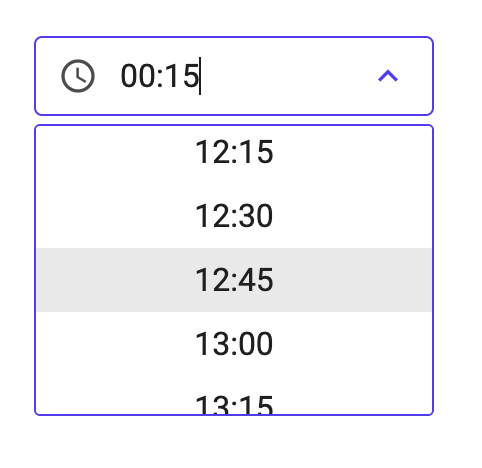Click the hovered gray 12:45 row
482x468 pixels.
(234, 280)
